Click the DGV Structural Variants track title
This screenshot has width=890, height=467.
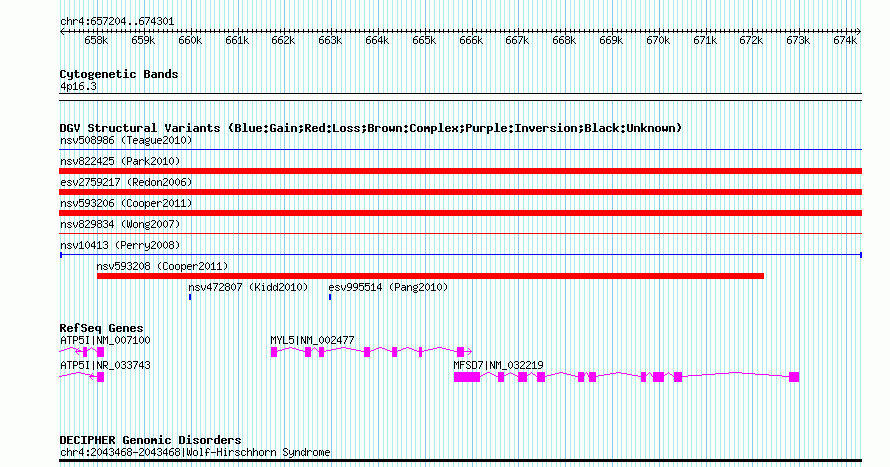(370, 128)
